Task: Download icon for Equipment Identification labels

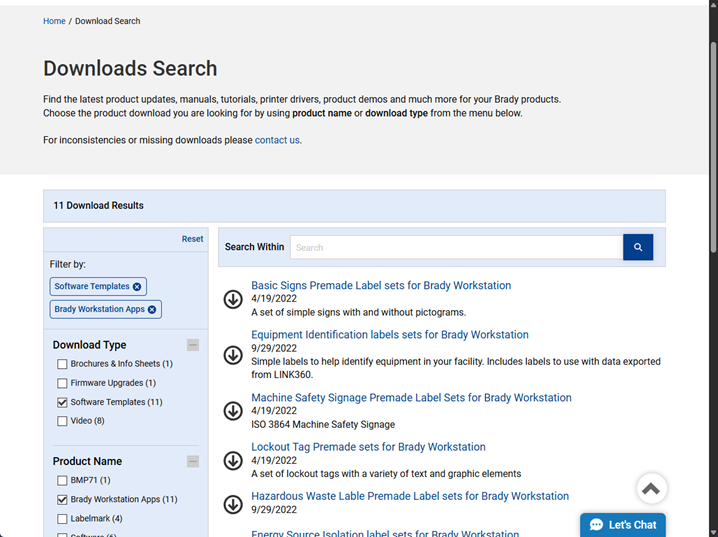Action: (x=233, y=355)
